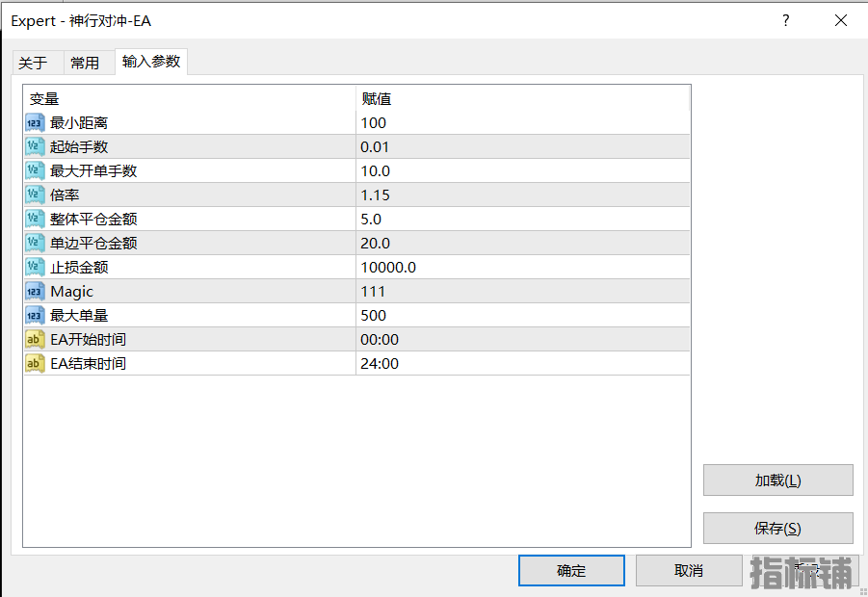
Task: Click the 变量 column header
Action: pyautogui.click(x=190, y=98)
